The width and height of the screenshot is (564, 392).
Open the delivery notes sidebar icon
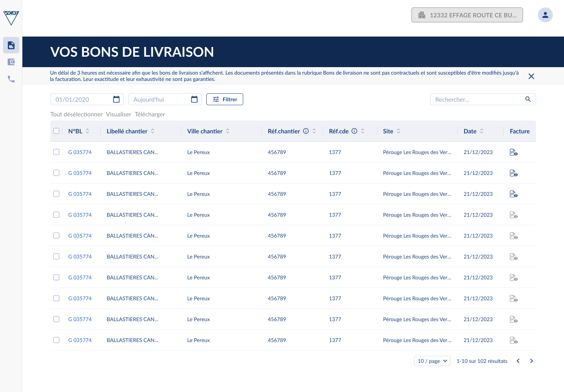pos(11,45)
